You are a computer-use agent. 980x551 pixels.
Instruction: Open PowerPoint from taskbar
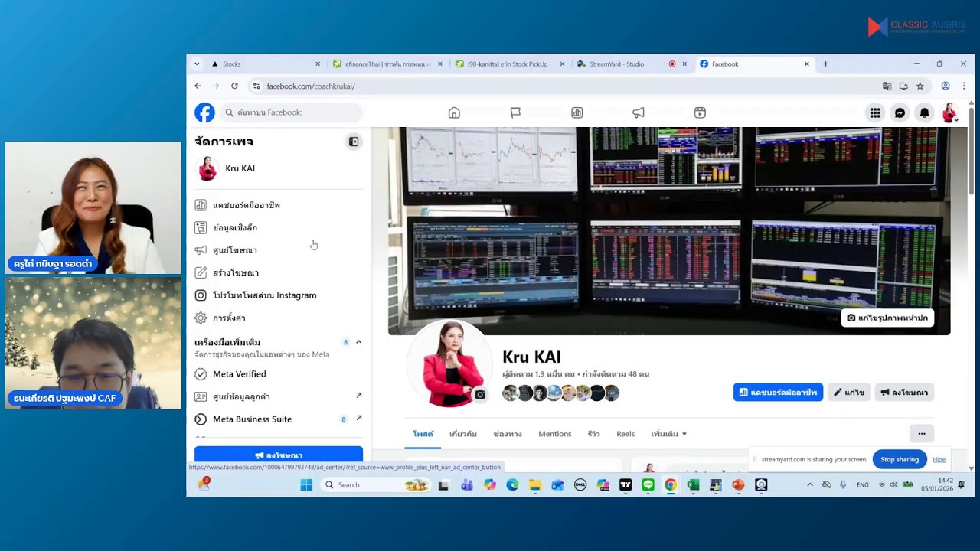[738, 484]
